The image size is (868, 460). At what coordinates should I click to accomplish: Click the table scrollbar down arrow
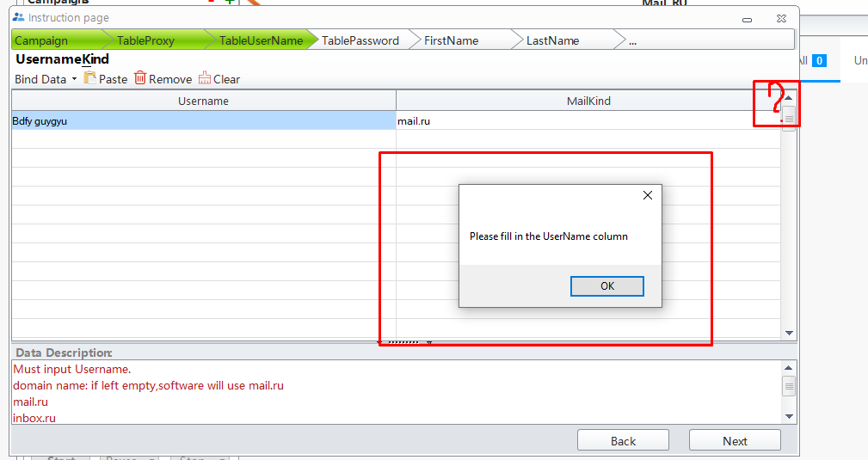(789, 333)
